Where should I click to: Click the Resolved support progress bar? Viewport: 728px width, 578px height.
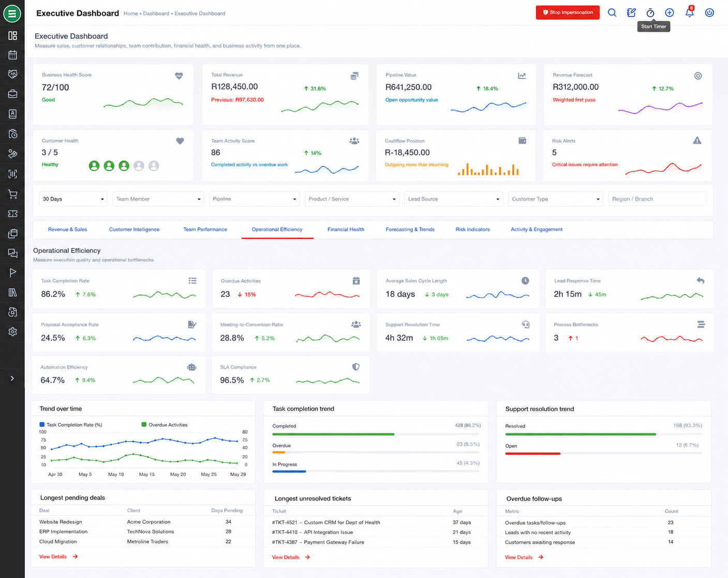(603, 434)
